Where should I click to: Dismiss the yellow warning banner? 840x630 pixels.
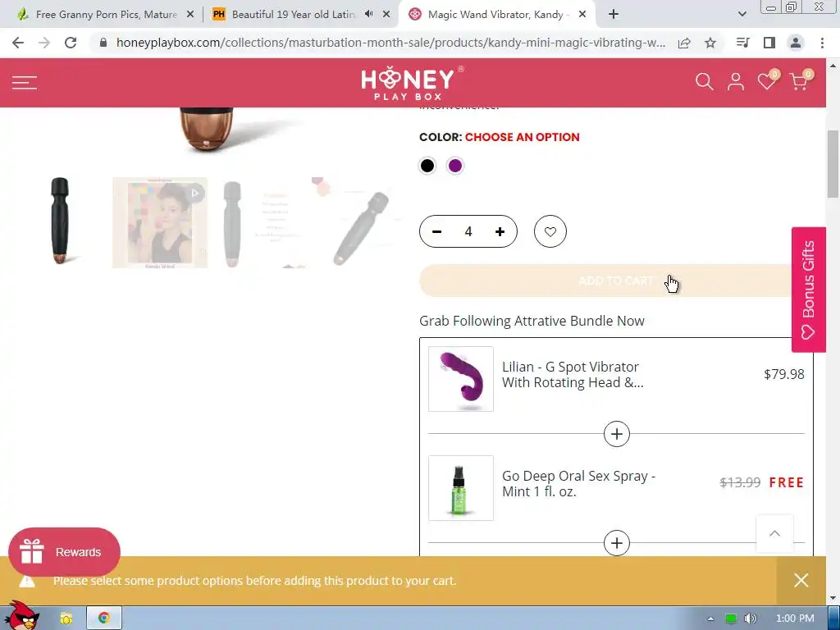coord(801,580)
